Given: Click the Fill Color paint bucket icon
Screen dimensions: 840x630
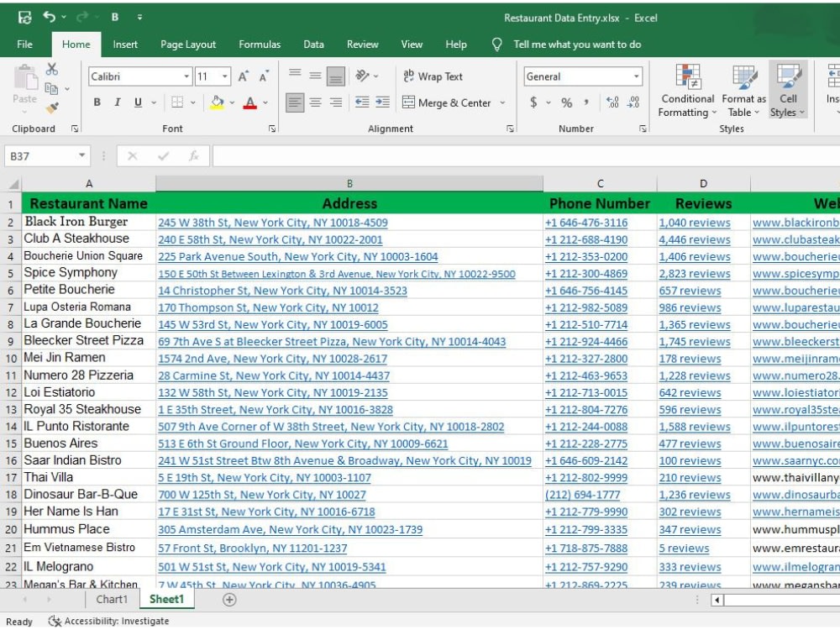Looking at the screenshot, I should (217, 102).
